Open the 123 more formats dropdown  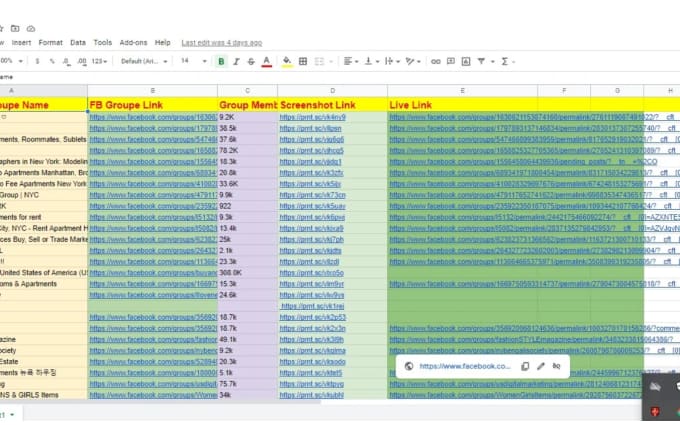tap(99, 62)
